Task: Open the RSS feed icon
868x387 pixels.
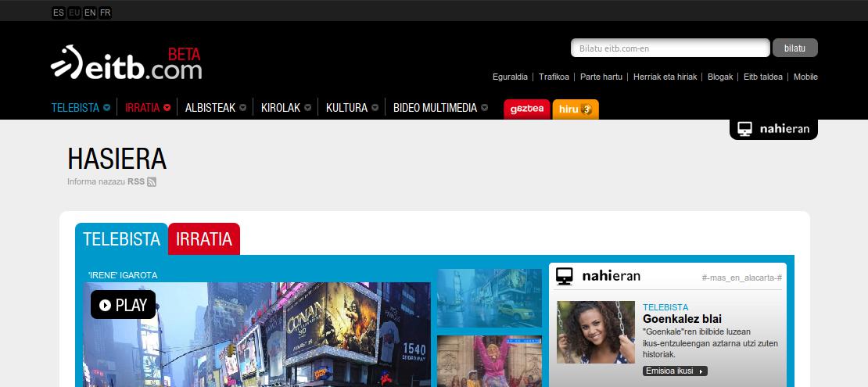Action: point(152,182)
